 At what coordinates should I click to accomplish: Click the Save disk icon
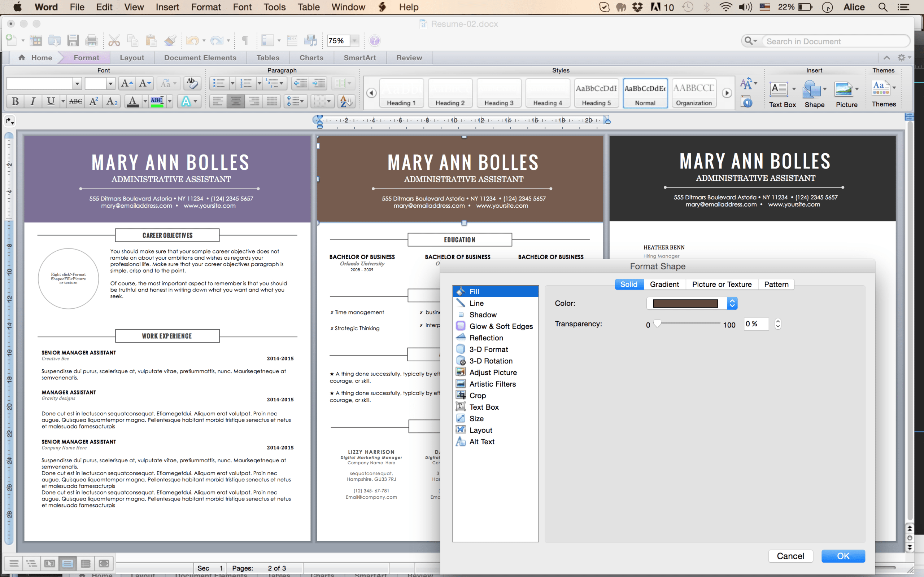click(73, 40)
